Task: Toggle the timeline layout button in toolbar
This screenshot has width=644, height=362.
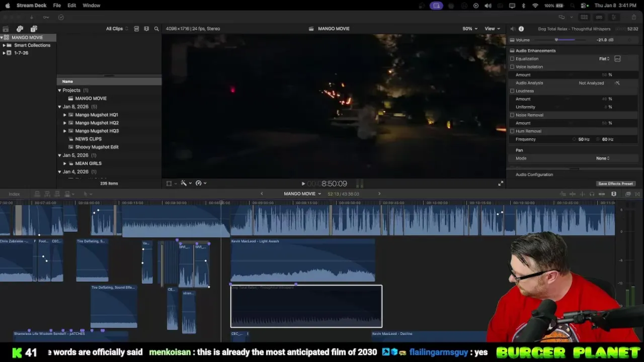Action: point(599,17)
